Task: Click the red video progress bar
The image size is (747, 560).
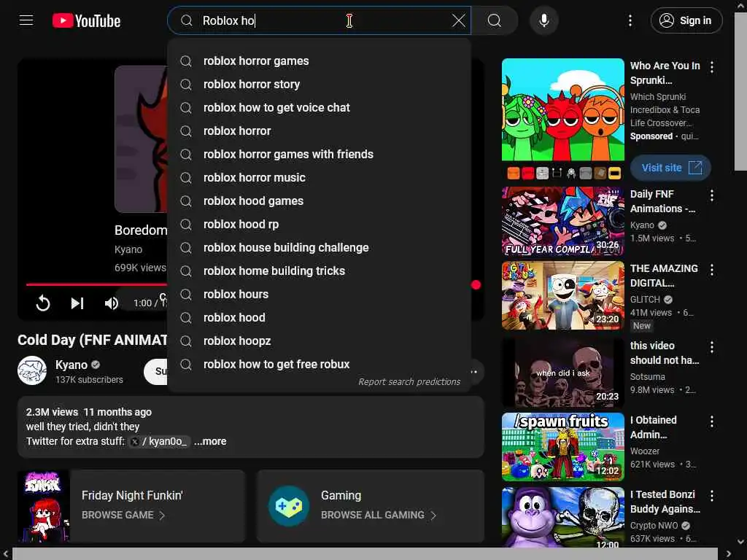Action: [x=97, y=284]
